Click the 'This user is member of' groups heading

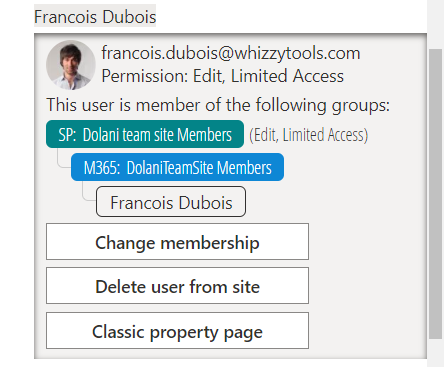coord(218,105)
